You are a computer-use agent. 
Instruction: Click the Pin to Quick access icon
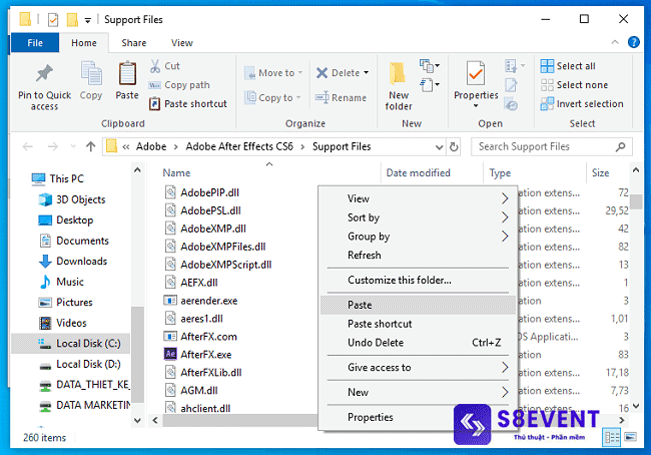(44, 74)
